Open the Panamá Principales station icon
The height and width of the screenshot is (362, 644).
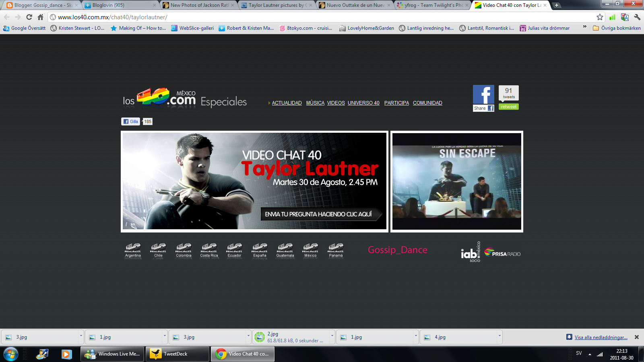pos(336,250)
